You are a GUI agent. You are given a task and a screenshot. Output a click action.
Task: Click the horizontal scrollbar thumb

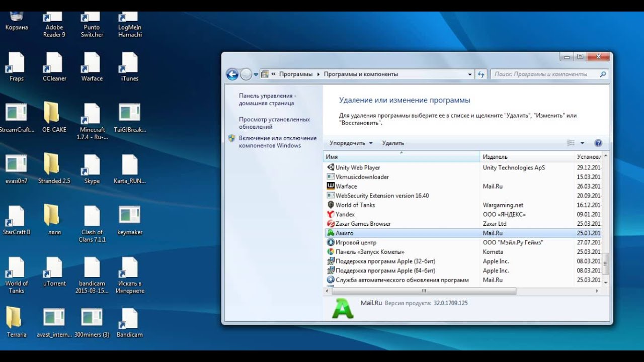click(424, 291)
